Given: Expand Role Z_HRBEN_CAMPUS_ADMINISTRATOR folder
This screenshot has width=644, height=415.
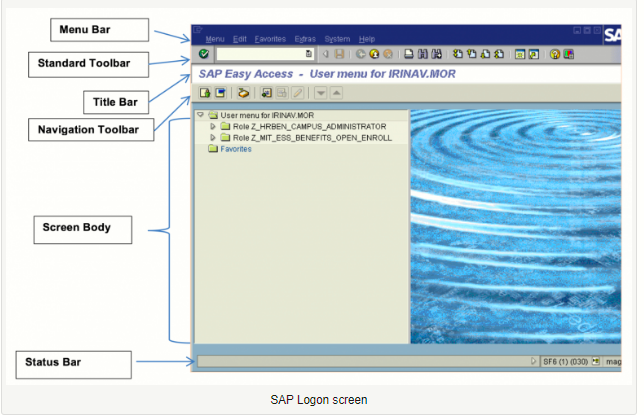Looking at the screenshot, I should tap(213, 127).
